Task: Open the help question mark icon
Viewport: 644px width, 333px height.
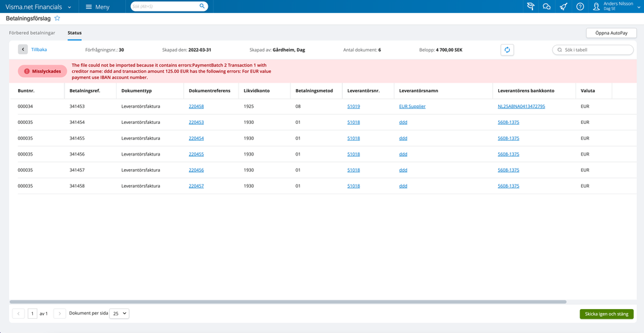Action: [580, 6]
